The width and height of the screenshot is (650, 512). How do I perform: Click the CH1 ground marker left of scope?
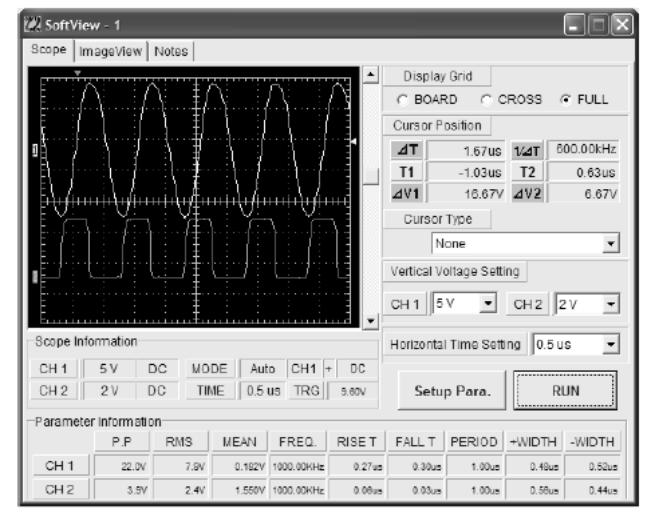pyautogui.click(x=35, y=150)
